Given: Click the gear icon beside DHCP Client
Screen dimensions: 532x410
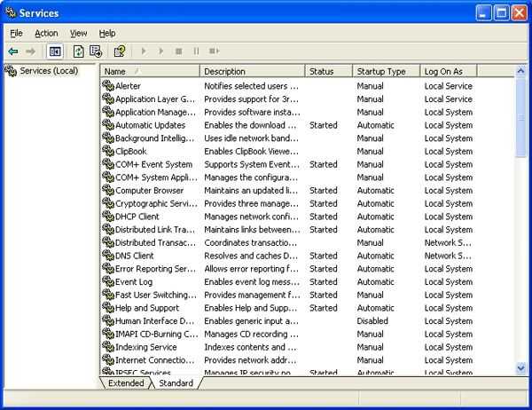Looking at the screenshot, I should [108, 216].
